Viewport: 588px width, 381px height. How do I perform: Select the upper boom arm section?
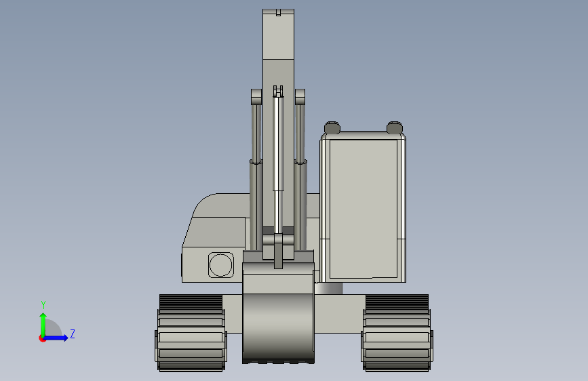pyautogui.click(x=278, y=34)
